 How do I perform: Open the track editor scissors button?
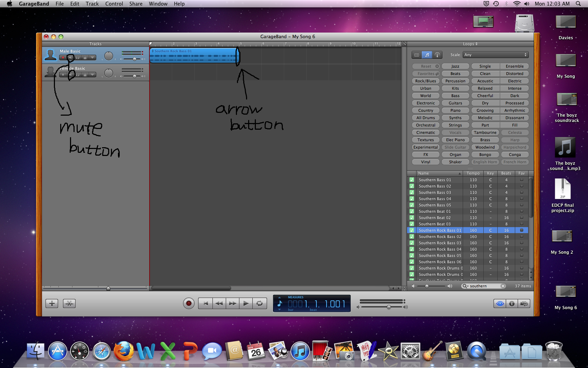pos(69,304)
